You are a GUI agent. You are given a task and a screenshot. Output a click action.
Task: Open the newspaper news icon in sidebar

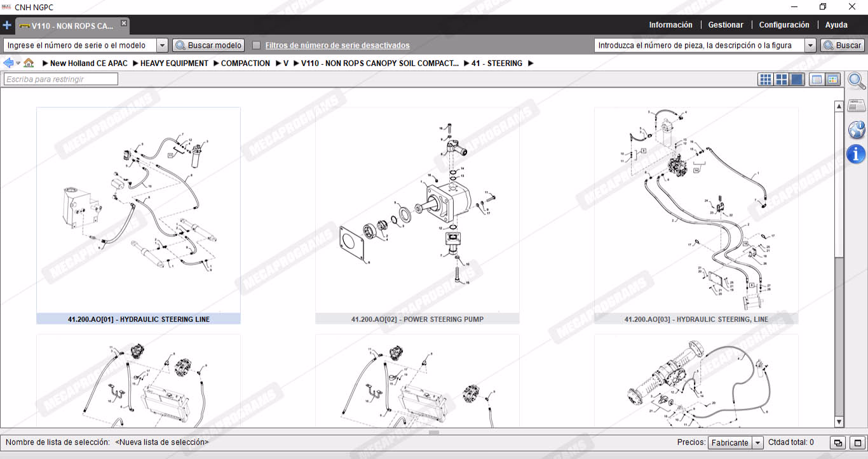pos(857,105)
